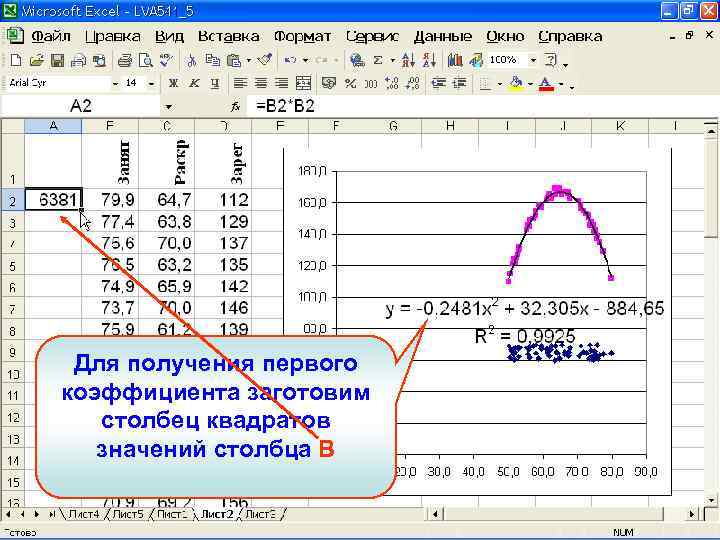
Task: Expand AutoSum functions dropdown arrow
Action: 393,60
